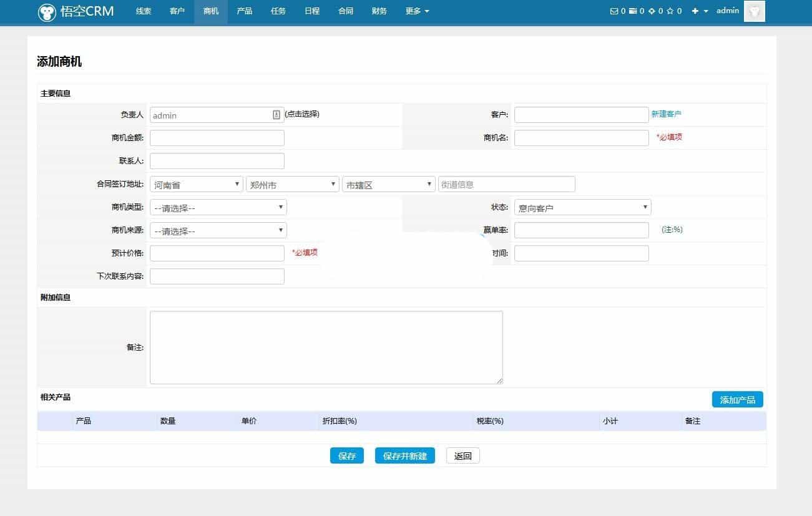Go to the 客户 navigation tab
The image size is (812, 516).
tap(177, 11)
